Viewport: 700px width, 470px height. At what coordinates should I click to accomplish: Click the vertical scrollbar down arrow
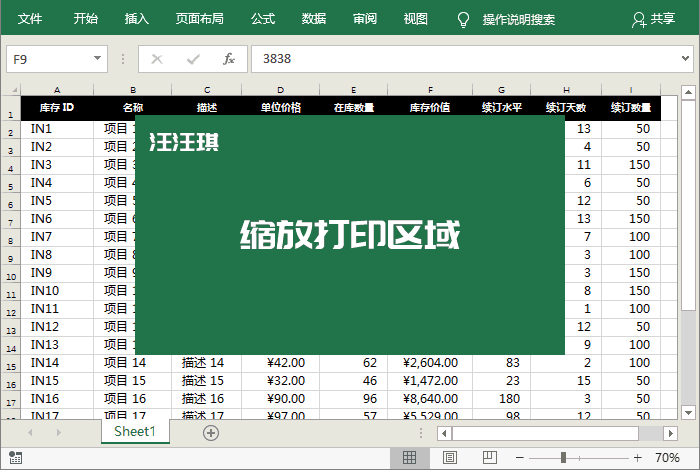click(688, 412)
